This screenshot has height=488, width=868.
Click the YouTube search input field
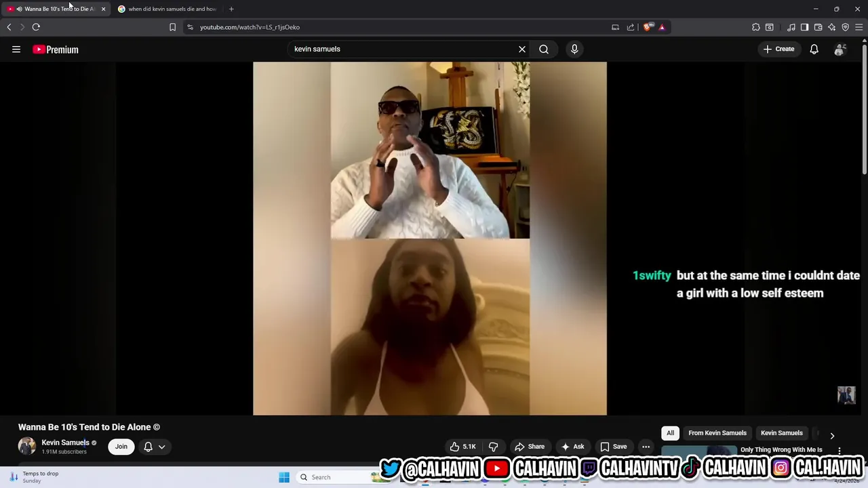(x=403, y=49)
